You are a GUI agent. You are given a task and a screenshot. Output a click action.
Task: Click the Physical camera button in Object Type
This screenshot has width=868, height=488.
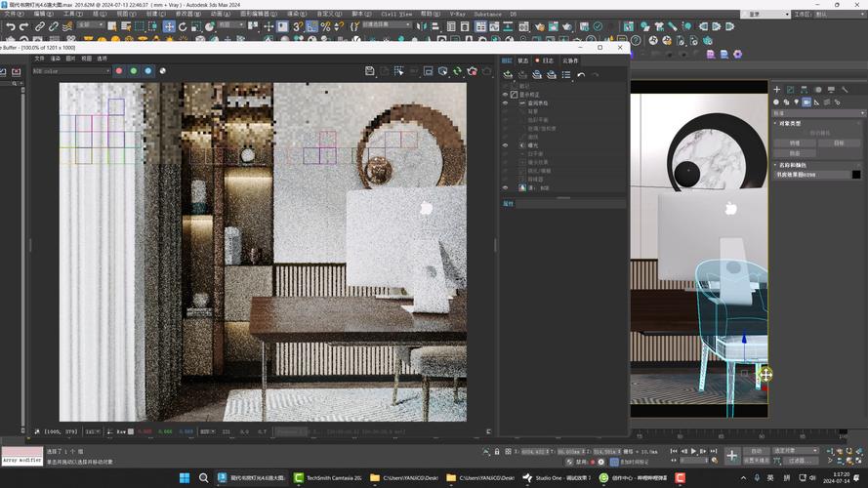(795, 142)
